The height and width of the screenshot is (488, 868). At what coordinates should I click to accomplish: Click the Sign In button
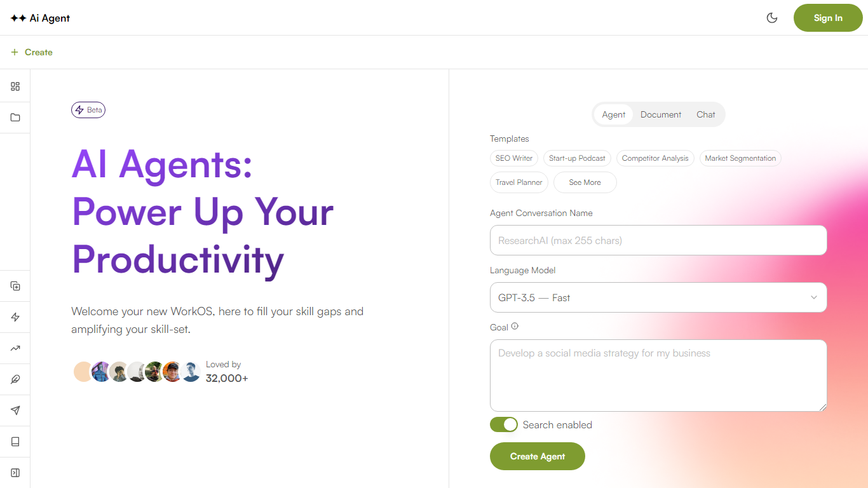coord(828,18)
